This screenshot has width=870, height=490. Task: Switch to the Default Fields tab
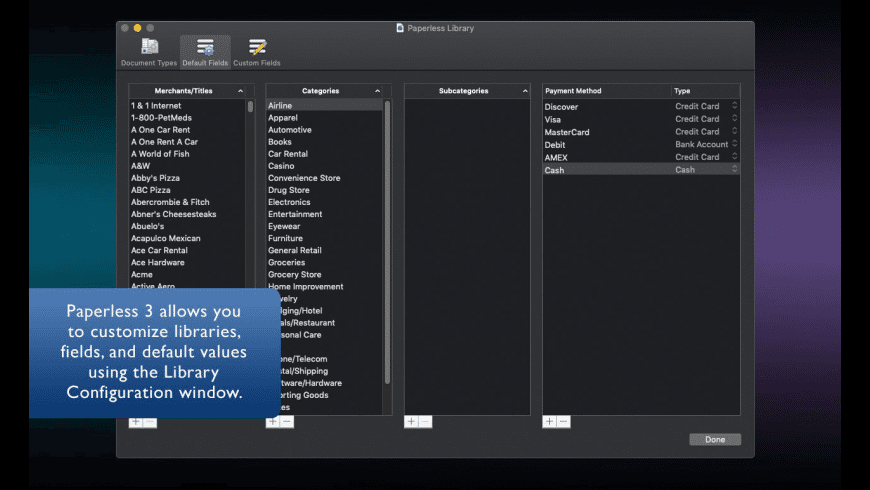click(x=205, y=53)
